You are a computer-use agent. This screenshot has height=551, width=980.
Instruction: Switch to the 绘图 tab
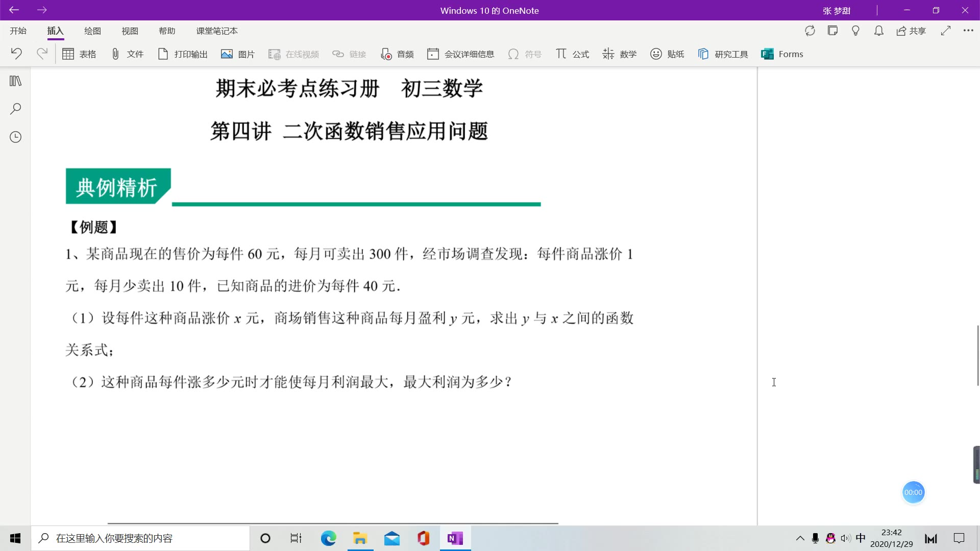coord(92,31)
